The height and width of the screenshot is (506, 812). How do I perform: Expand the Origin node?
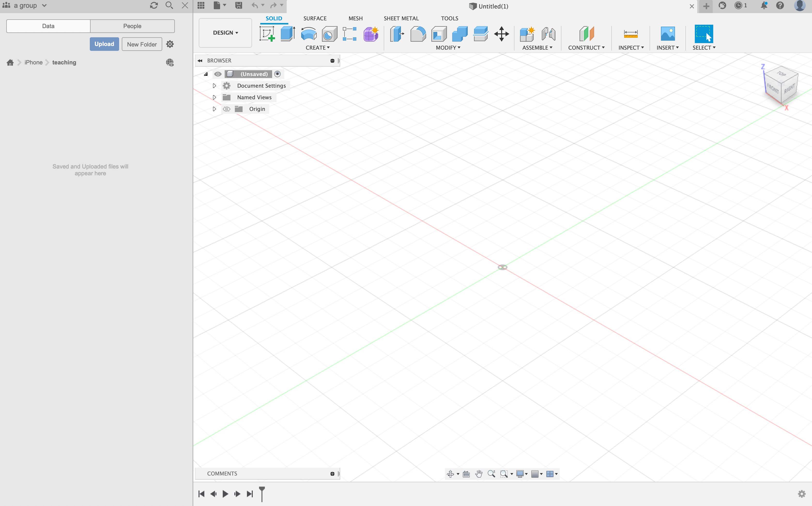pyautogui.click(x=214, y=109)
